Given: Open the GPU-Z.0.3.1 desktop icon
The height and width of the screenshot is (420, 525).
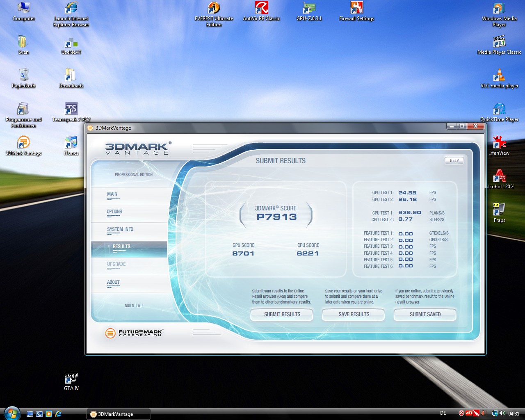Looking at the screenshot, I should (x=309, y=11).
